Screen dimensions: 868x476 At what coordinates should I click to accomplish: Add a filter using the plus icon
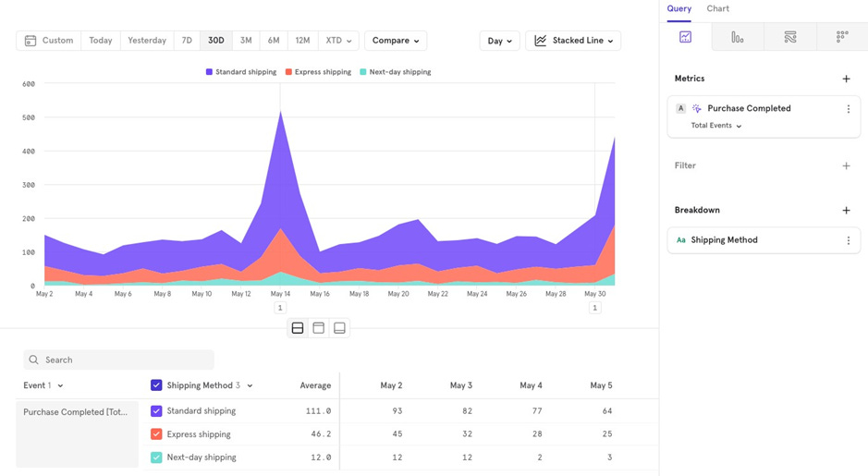click(846, 165)
